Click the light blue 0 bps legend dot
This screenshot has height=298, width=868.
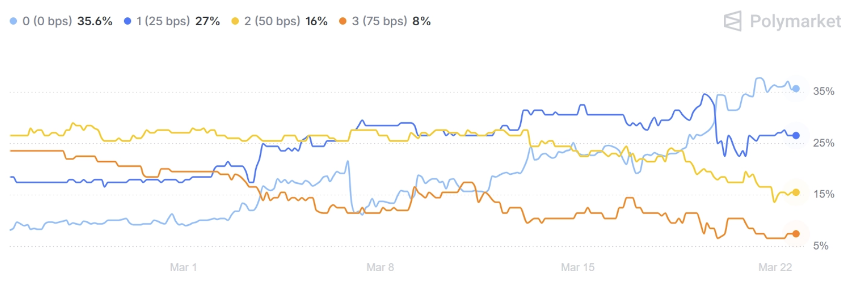click(x=14, y=21)
